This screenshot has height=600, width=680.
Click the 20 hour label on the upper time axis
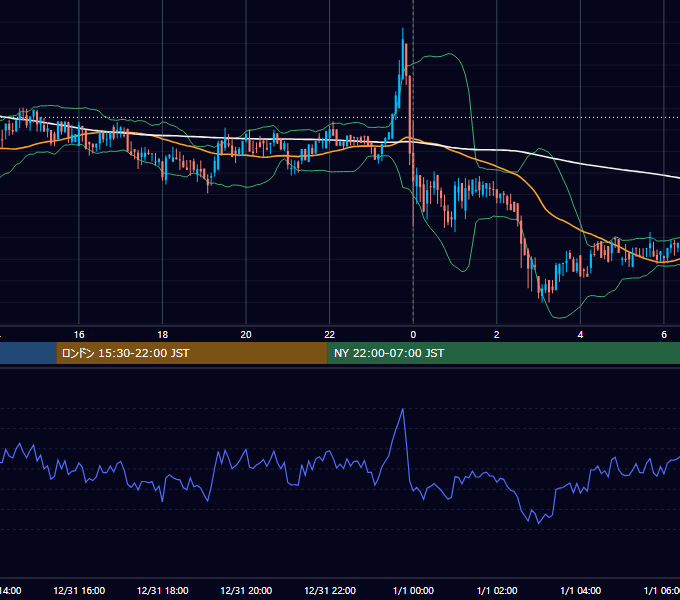[246, 335]
